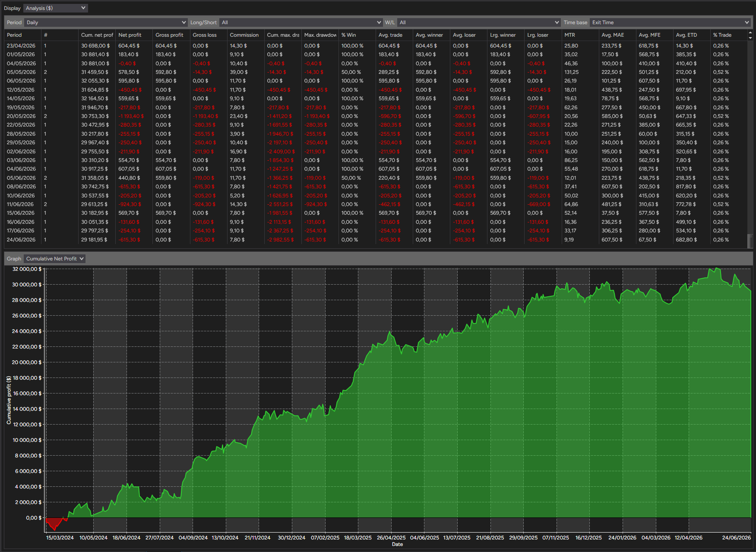Click cum. max drawdown value -2 982,55 $
Image resolution: width=756 pixels, height=552 pixels.
coord(280,240)
